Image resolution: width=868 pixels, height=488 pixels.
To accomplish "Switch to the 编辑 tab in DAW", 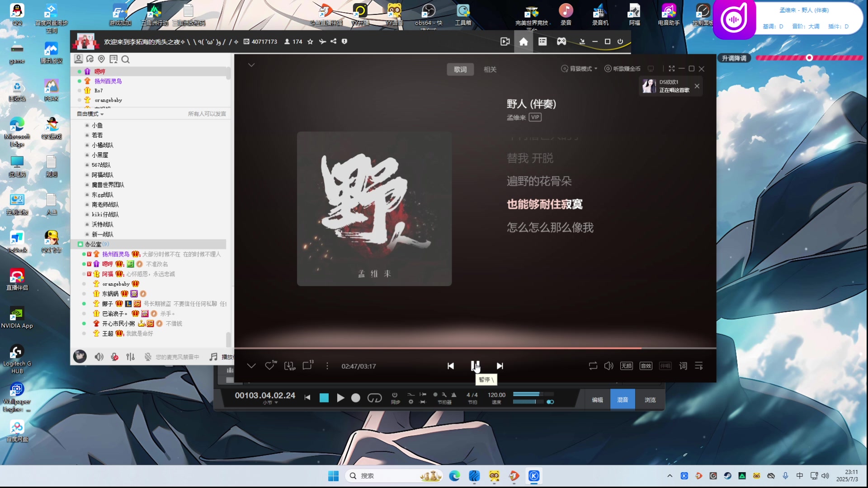I will tap(598, 400).
